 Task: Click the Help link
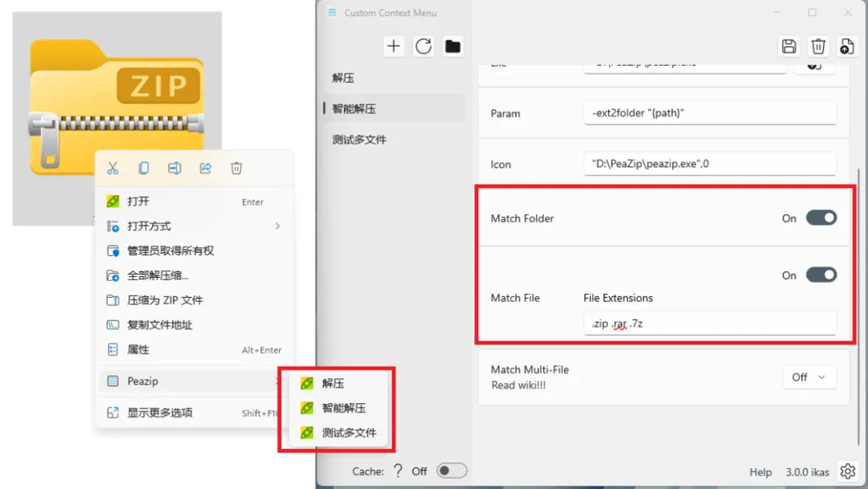[760, 472]
